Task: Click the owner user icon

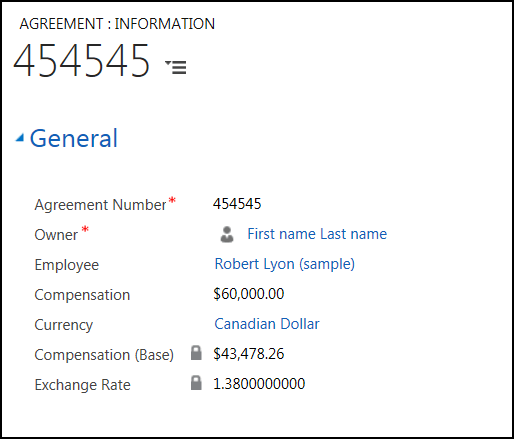Action: pyautogui.click(x=227, y=234)
